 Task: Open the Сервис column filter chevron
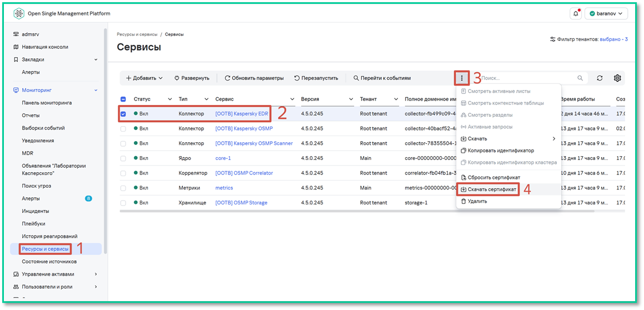[x=292, y=99]
